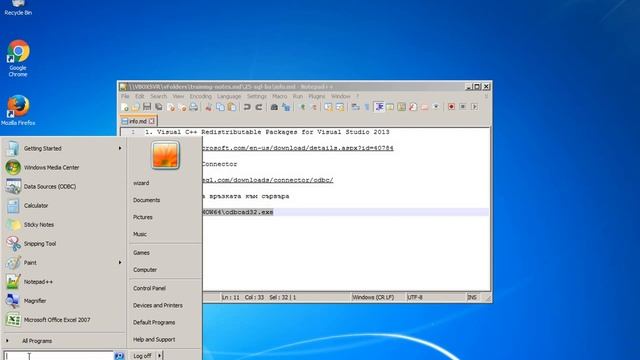Viewport: 640px width, 360px height.
Task: Click the Open file toolbar icon
Action: pyautogui.click(x=136, y=107)
